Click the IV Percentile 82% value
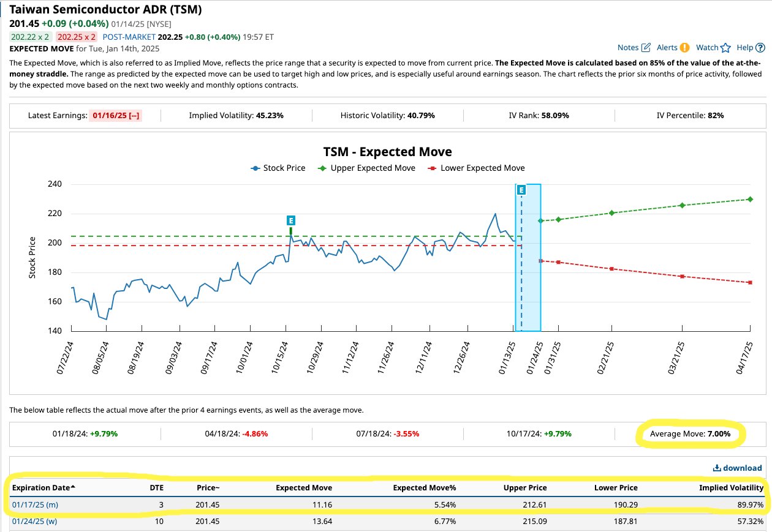 716,115
